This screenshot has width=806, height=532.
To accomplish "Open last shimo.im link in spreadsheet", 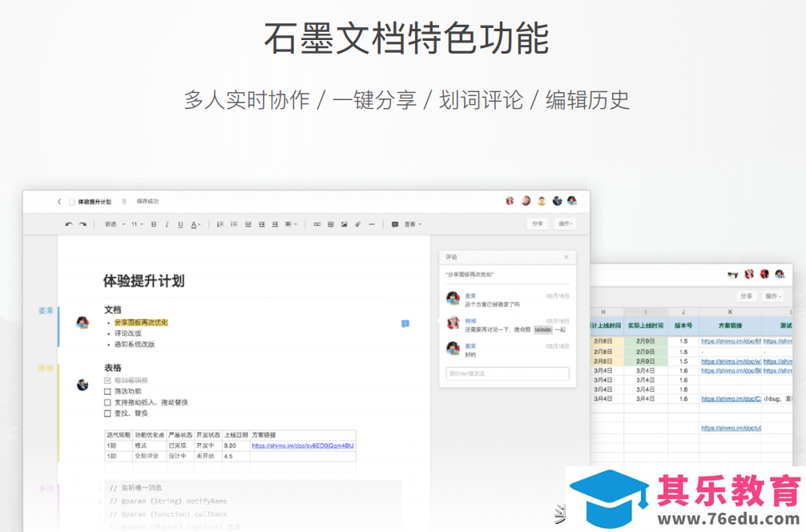I will (731, 428).
